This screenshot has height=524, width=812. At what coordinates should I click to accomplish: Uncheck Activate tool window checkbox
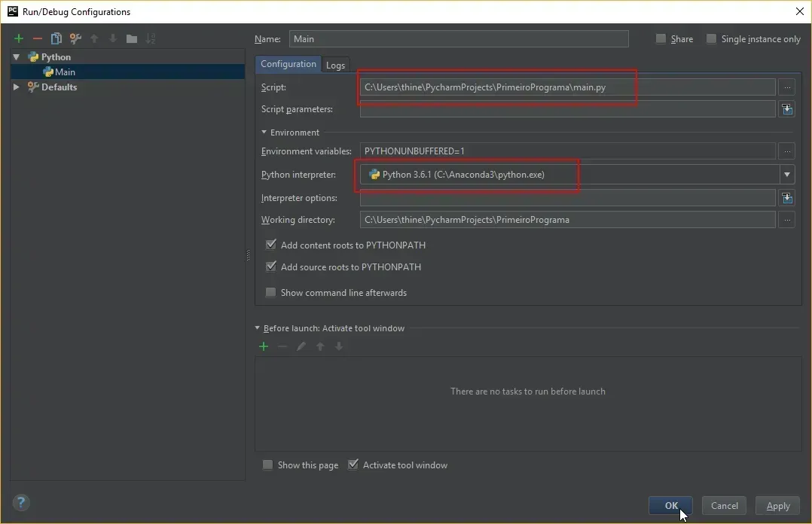[x=353, y=465]
